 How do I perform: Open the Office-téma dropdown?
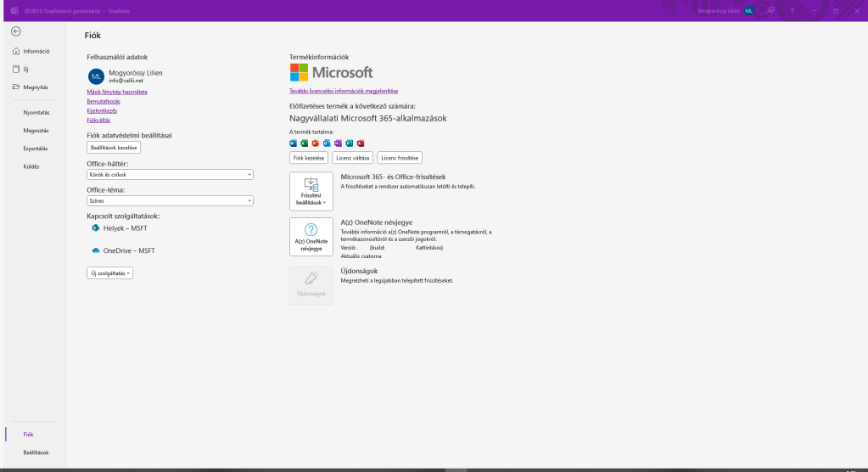170,201
